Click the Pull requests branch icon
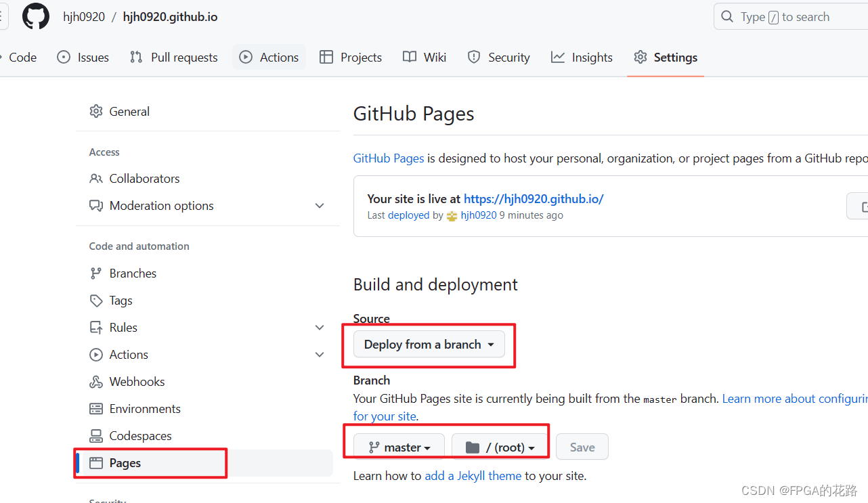The image size is (868, 503). [x=136, y=58]
